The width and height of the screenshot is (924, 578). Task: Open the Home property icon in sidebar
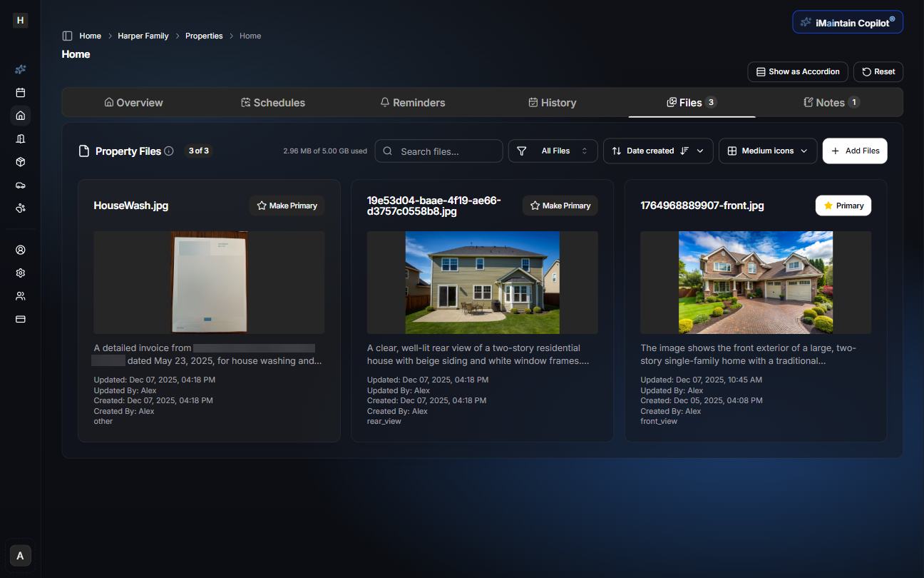tap(20, 115)
